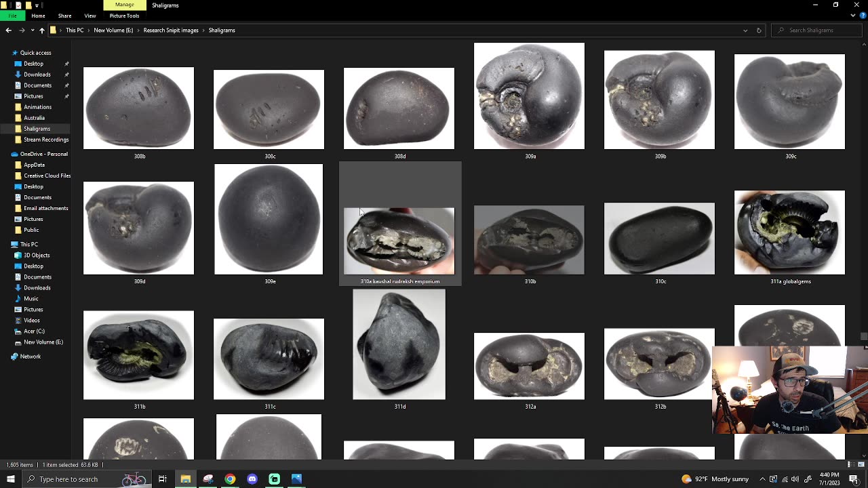This screenshot has width=868, height=488.
Task: Open the chevron after Research Snipit images breadcrumb
Action: pyautogui.click(x=203, y=30)
